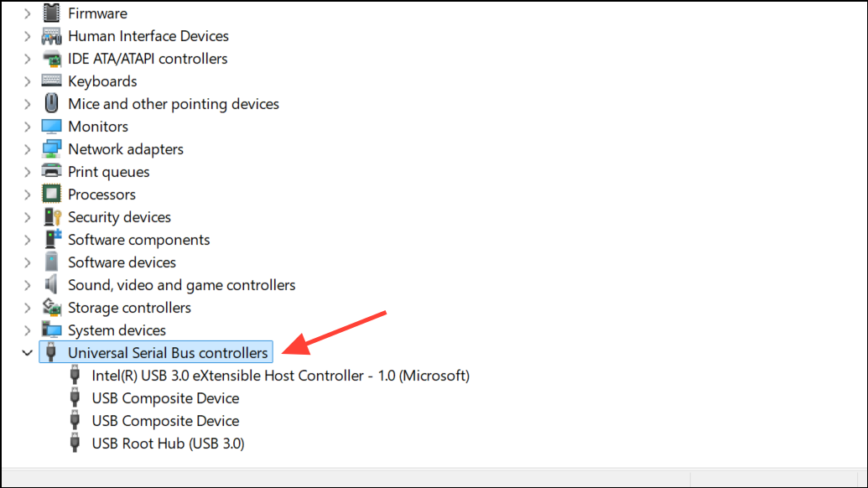The image size is (868, 488).
Task: Select Intel(R) USB 3.0 eXtensible Host Controller
Action: pyautogui.click(x=280, y=376)
